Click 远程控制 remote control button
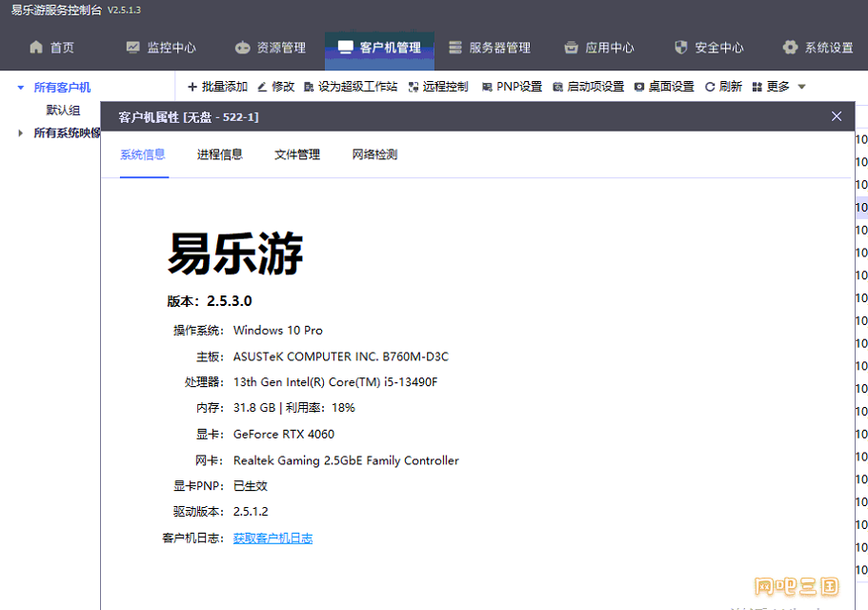Image resolution: width=868 pixels, height=610 pixels. (x=438, y=87)
